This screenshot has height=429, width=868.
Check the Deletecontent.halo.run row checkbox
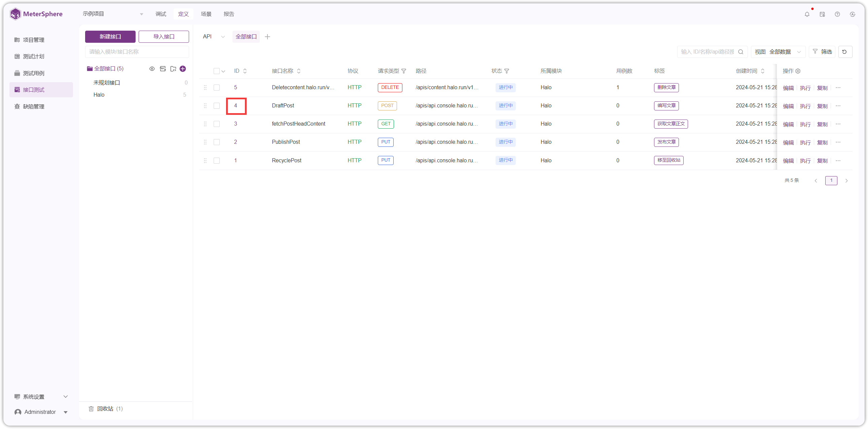216,88
